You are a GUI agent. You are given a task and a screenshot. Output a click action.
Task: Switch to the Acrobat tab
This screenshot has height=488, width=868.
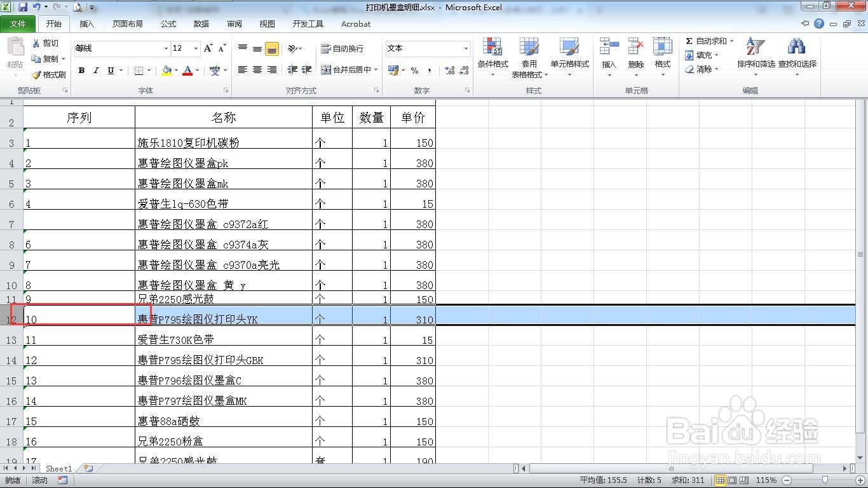click(x=356, y=24)
